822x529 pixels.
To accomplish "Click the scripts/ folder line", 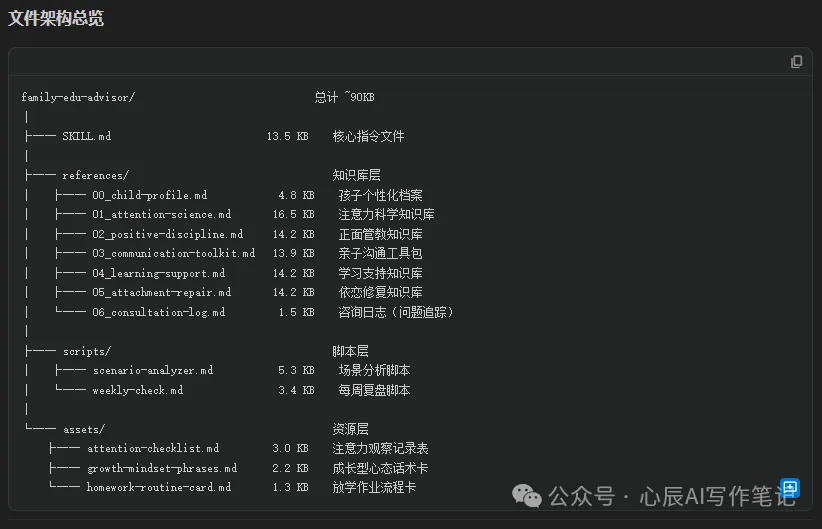I will click(x=86, y=351).
